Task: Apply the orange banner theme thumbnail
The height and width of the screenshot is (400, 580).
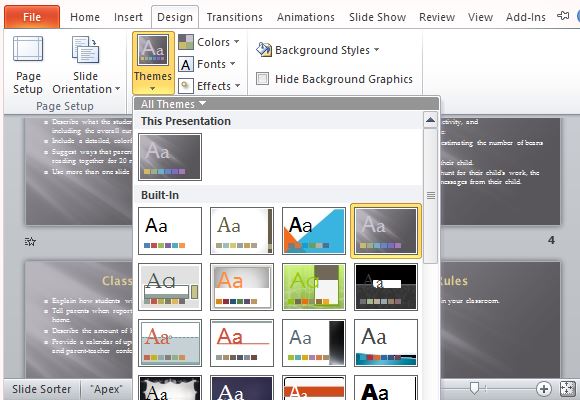Action: coord(314,388)
